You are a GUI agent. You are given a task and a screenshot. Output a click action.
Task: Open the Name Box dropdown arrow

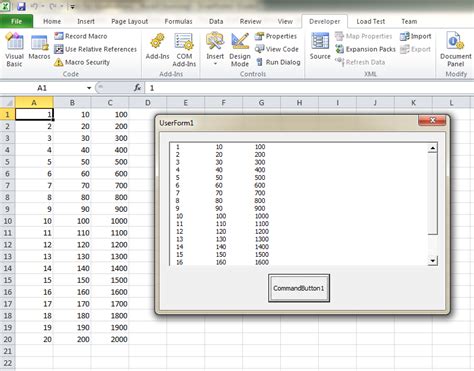tap(89, 88)
